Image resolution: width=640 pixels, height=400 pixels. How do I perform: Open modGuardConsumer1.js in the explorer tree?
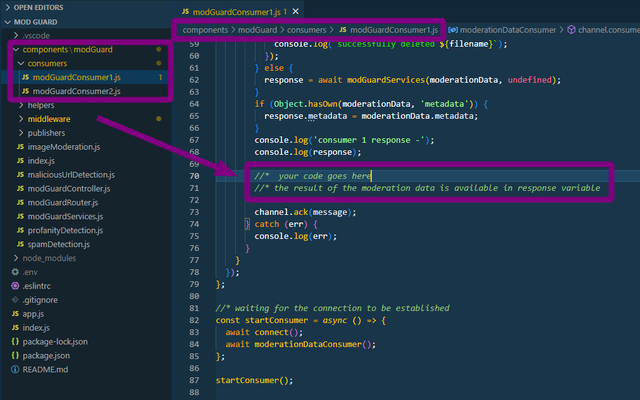tap(76, 77)
